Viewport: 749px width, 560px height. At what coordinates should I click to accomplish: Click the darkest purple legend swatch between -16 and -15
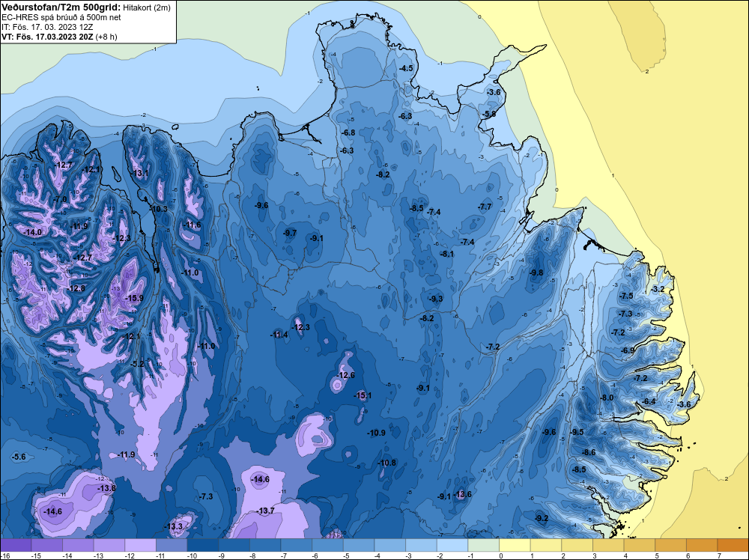tap(16, 545)
